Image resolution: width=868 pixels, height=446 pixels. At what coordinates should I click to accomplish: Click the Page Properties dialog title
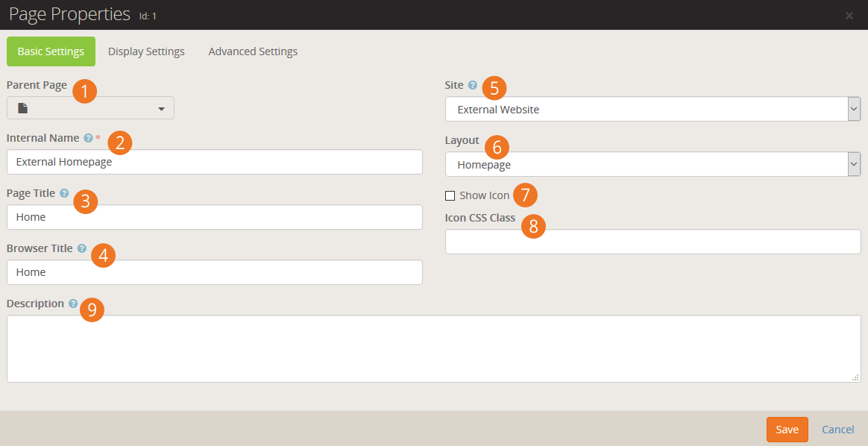(x=70, y=14)
